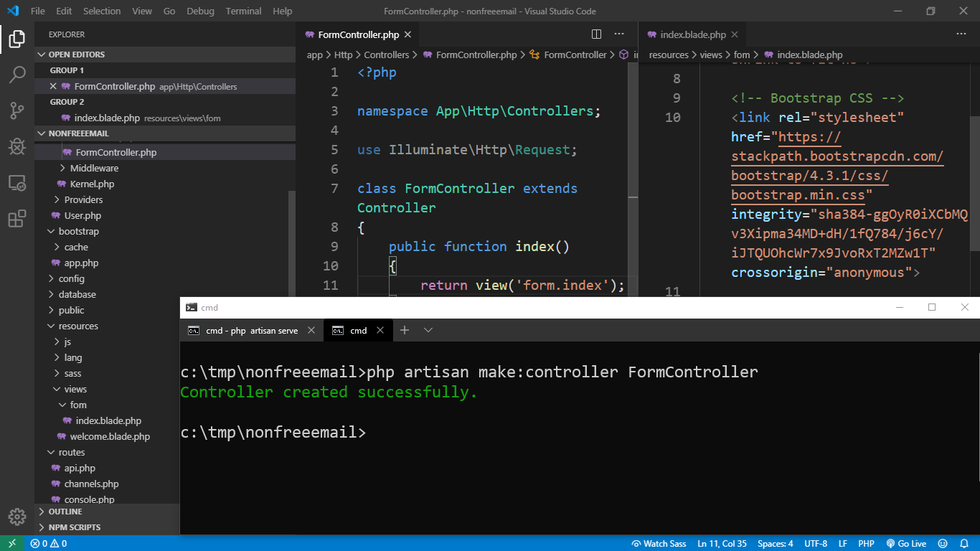
Task: Open the terminal new tab dropdown arrow
Action: pyautogui.click(x=428, y=330)
